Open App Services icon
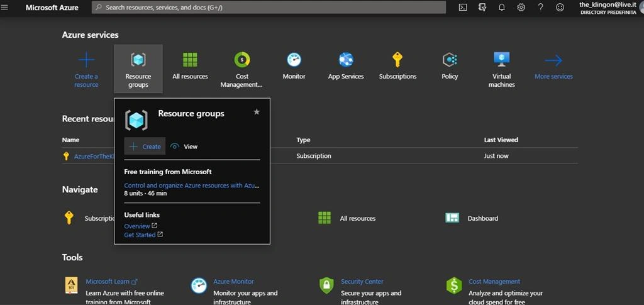 point(346,60)
